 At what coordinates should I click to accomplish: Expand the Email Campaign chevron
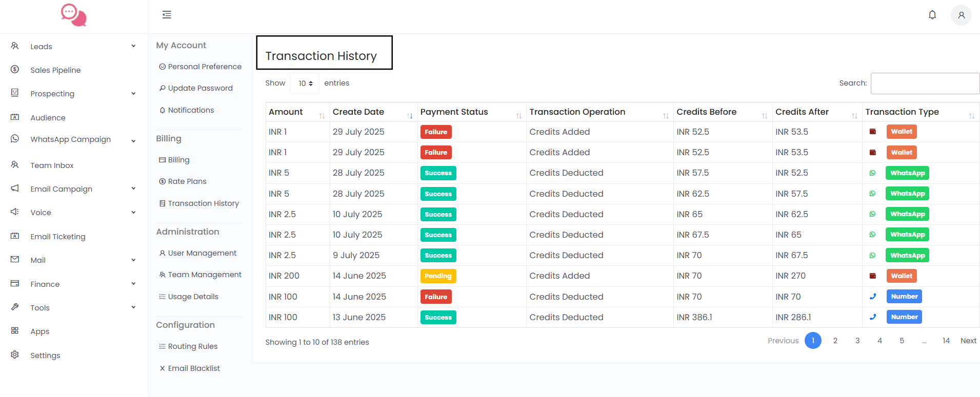[133, 189]
